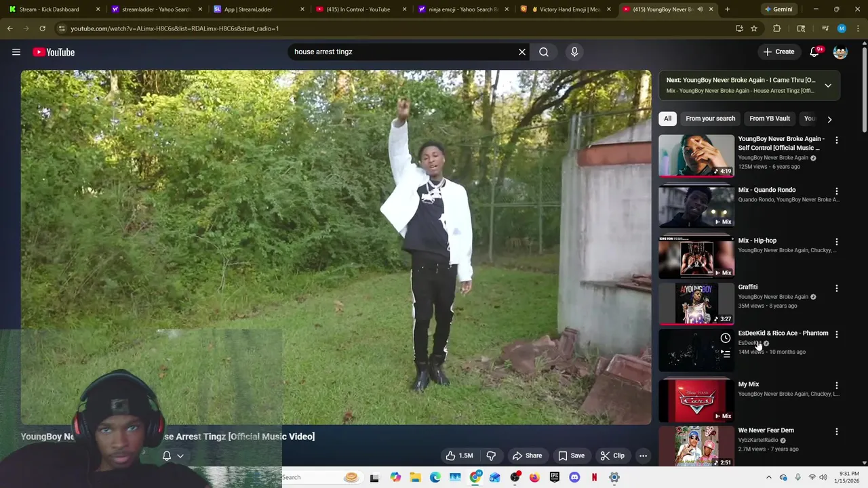This screenshot has width=868, height=488.
Task: Show more filter chips with right arrow
Action: click(829, 119)
